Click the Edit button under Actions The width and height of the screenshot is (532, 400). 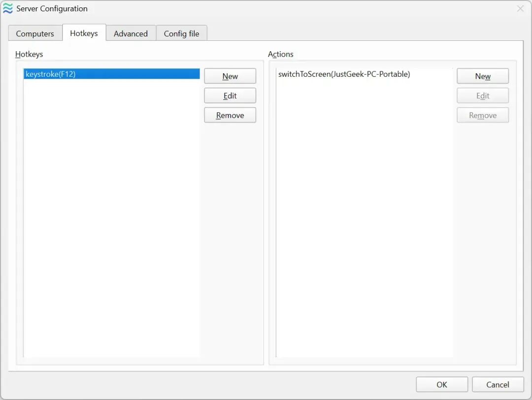coord(483,96)
